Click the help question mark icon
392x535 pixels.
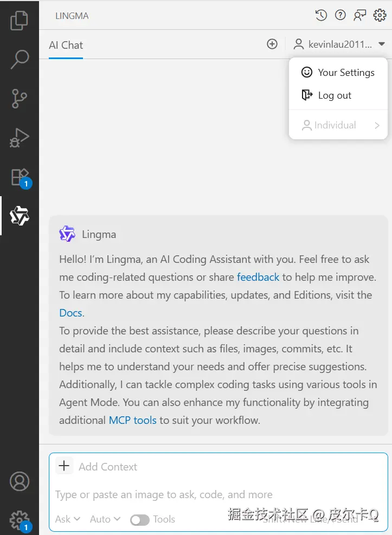click(x=340, y=15)
